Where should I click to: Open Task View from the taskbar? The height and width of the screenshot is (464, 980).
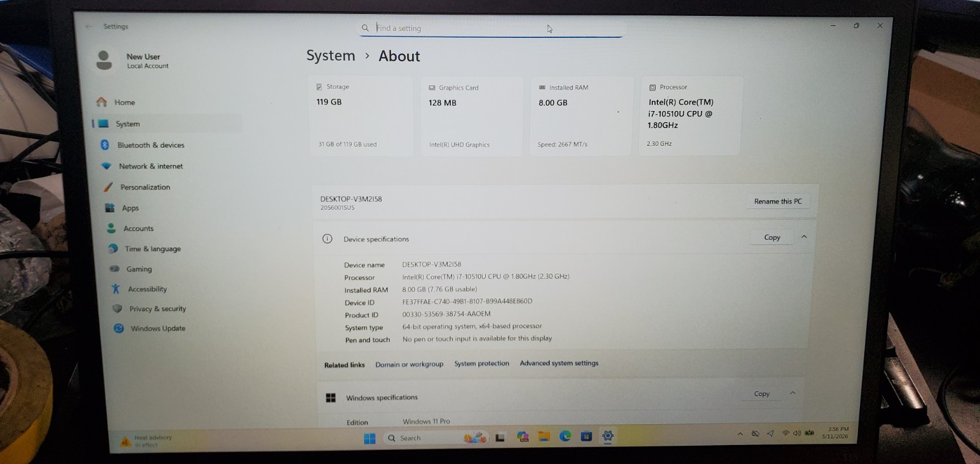click(500, 438)
